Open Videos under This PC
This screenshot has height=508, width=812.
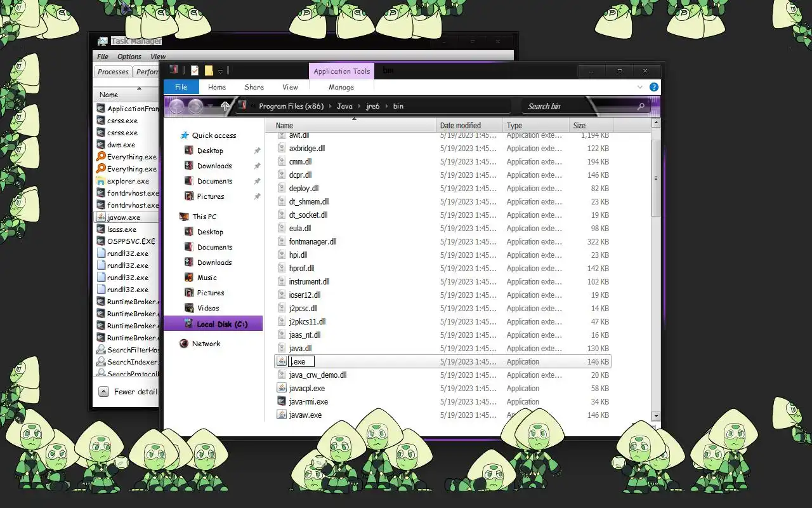[208, 308]
